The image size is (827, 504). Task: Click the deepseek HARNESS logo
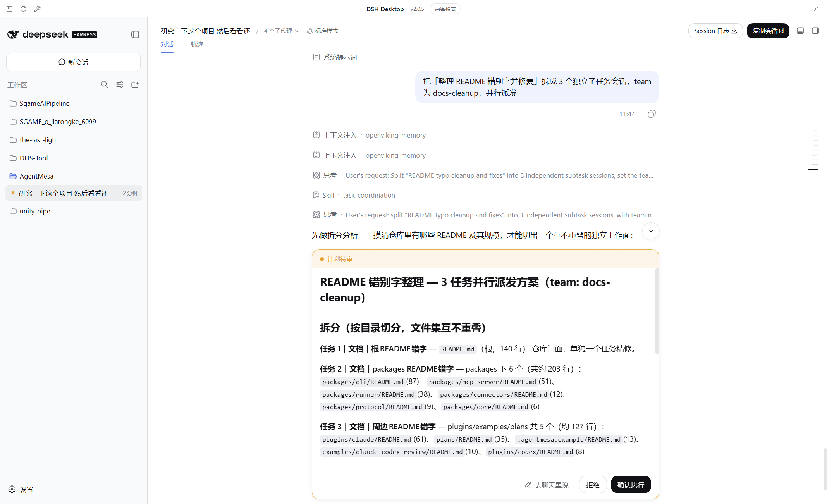click(x=52, y=34)
